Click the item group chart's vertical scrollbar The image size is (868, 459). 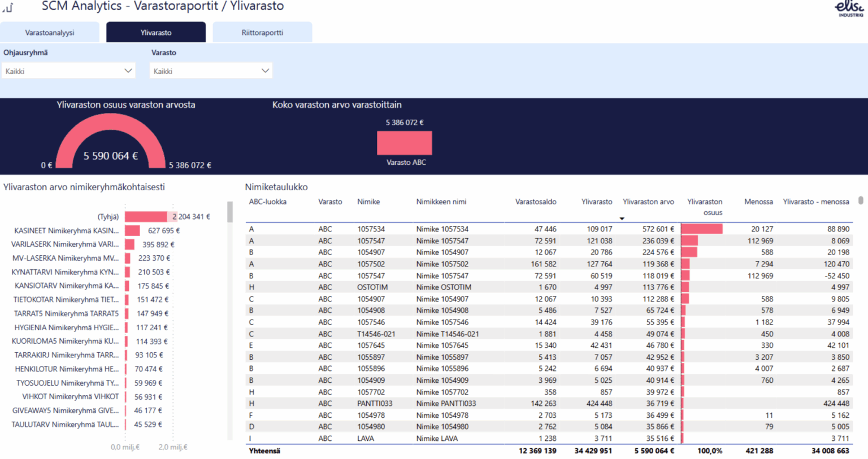click(x=230, y=212)
